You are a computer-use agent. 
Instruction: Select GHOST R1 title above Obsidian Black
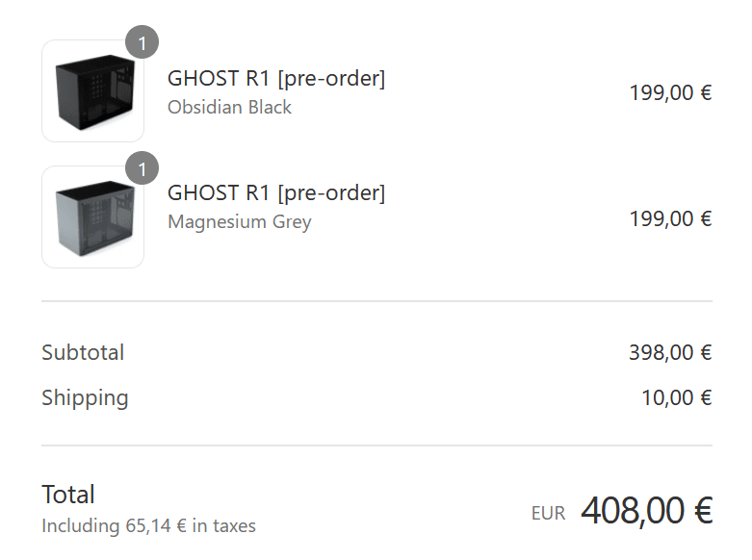click(x=276, y=79)
